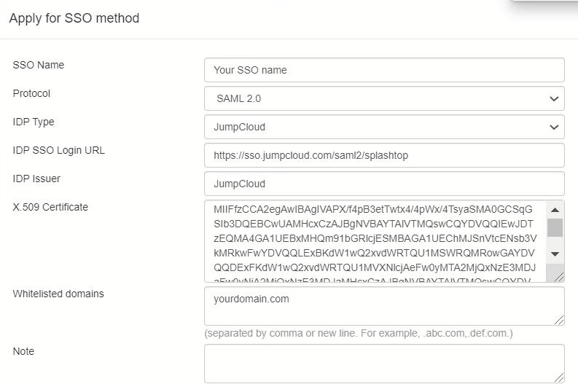Click inside the X.509 Certificate text area
The height and width of the screenshot is (392, 578).
point(375,241)
